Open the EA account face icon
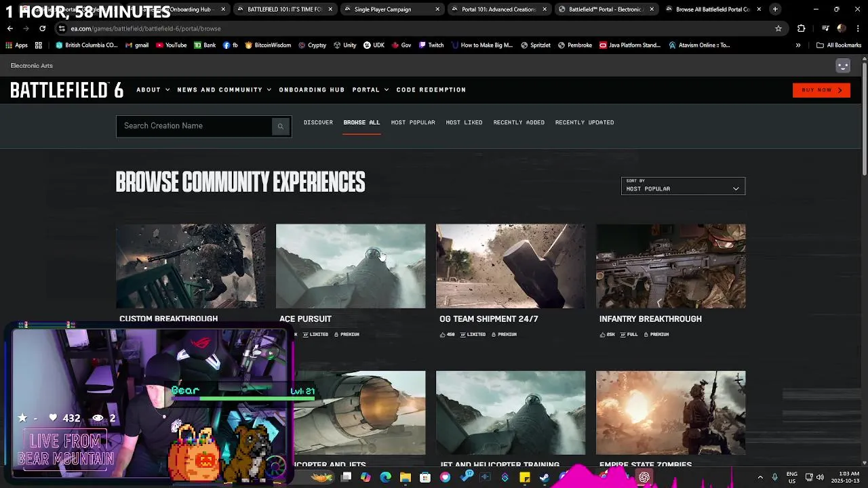The width and height of the screenshot is (868, 488). 843,66
